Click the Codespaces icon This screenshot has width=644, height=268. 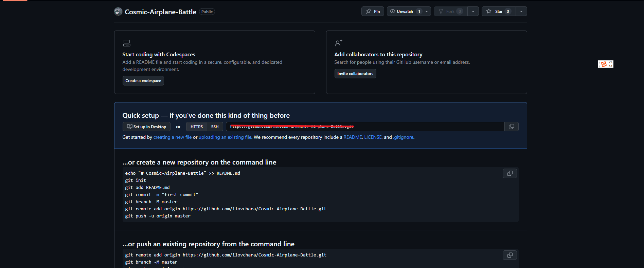click(127, 43)
